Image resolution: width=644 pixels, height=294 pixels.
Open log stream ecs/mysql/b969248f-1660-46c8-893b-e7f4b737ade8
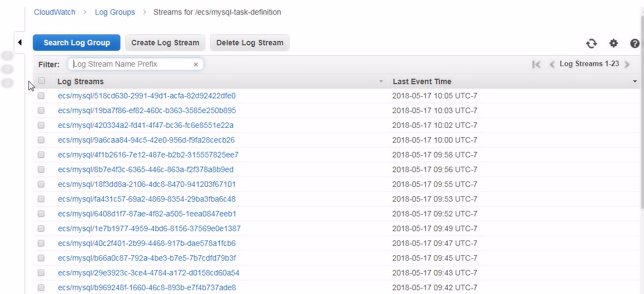tap(147, 288)
